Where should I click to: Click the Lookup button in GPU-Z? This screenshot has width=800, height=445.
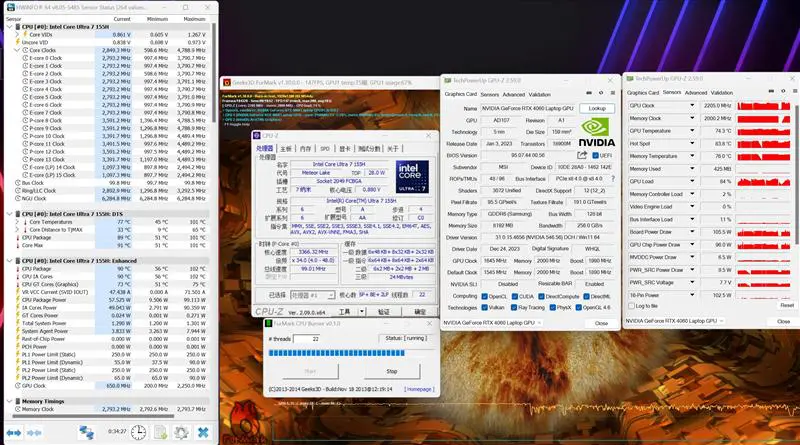point(597,108)
